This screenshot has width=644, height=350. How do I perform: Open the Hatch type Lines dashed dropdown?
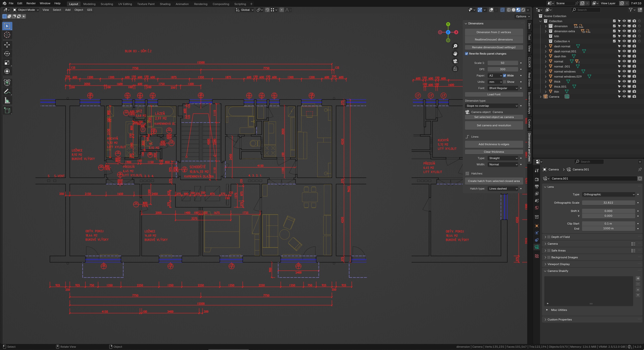click(503, 188)
